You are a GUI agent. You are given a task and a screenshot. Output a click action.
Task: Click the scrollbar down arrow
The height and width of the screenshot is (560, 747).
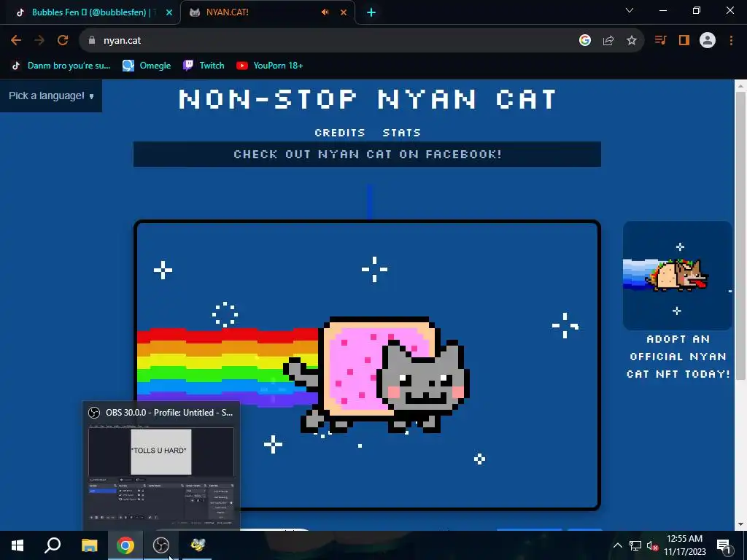tap(740, 524)
